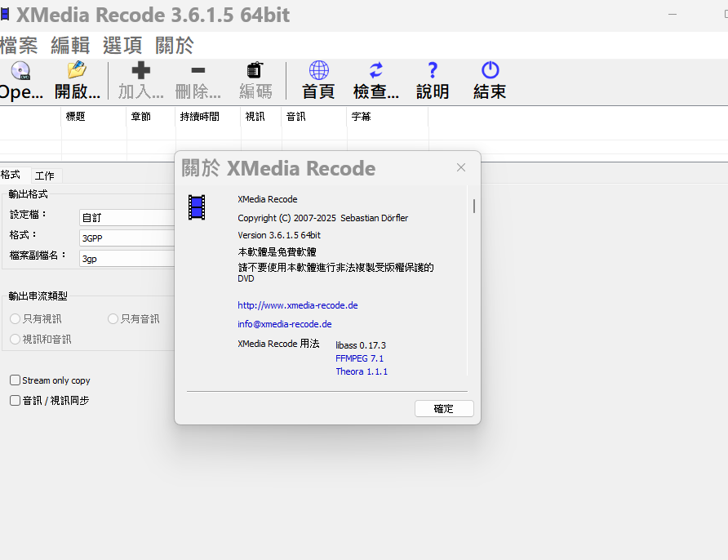Select the 只有視訊 radio button
The height and width of the screenshot is (560, 728).
(15, 318)
